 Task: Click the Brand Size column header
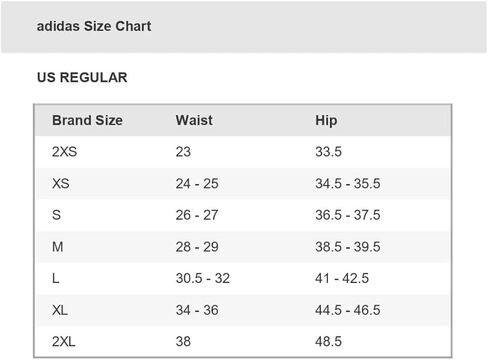[87, 120]
